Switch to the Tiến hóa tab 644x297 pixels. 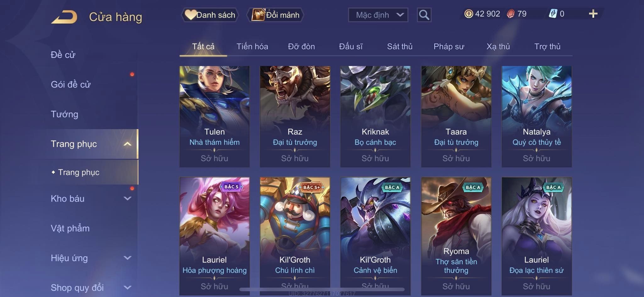click(252, 46)
